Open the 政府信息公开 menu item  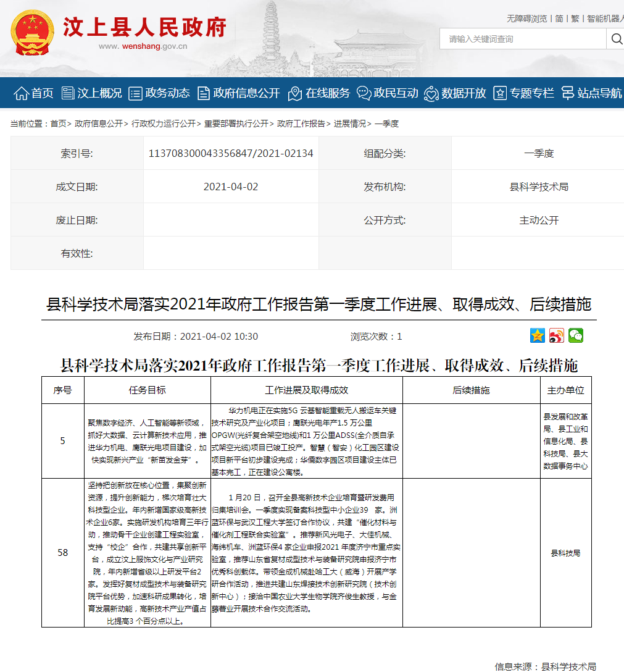click(x=247, y=93)
